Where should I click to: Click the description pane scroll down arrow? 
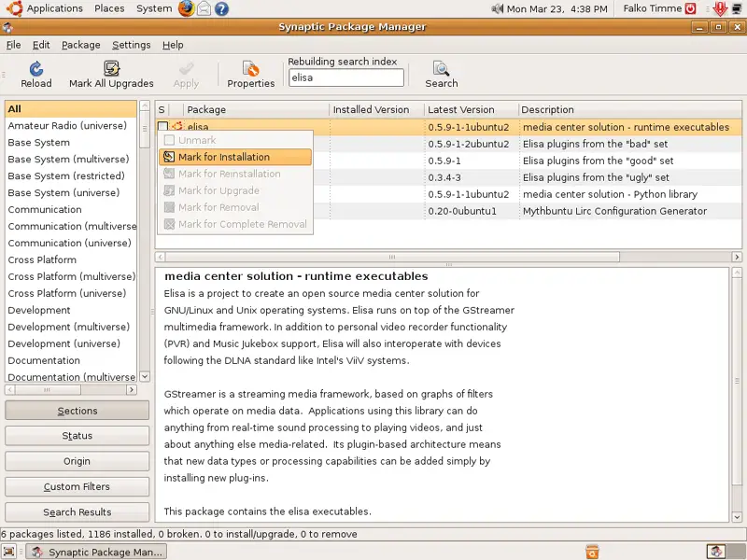tap(737, 517)
